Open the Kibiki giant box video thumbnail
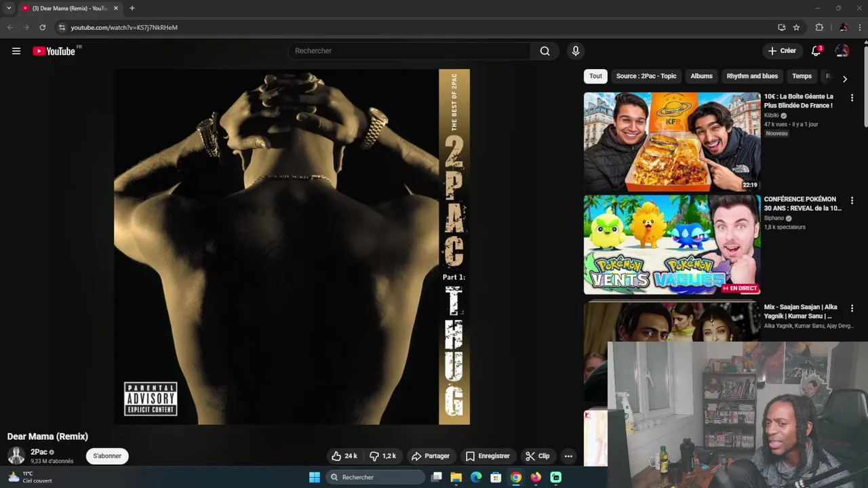The width and height of the screenshot is (868, 488). [672, 142]
